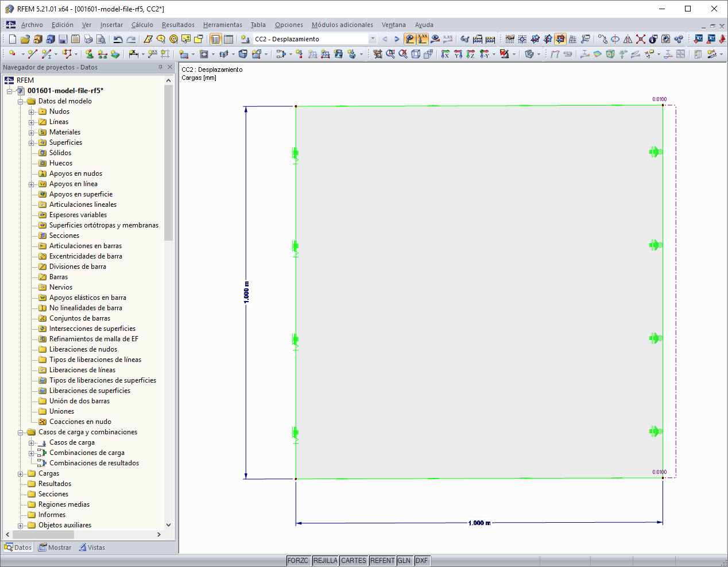This screenshot has height=567, width=728.
Task: Open the table view icon
Action: point(228,40)
